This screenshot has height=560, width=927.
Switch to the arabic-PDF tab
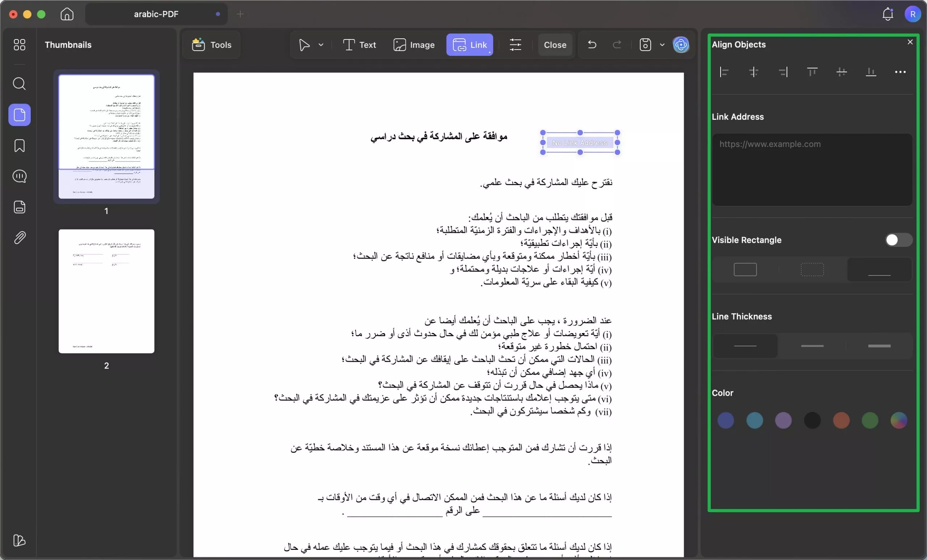(156, 14)
